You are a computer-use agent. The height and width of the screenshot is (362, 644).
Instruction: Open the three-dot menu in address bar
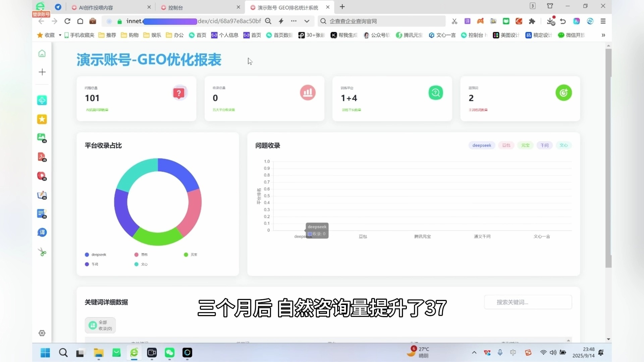tap(294, 21)
